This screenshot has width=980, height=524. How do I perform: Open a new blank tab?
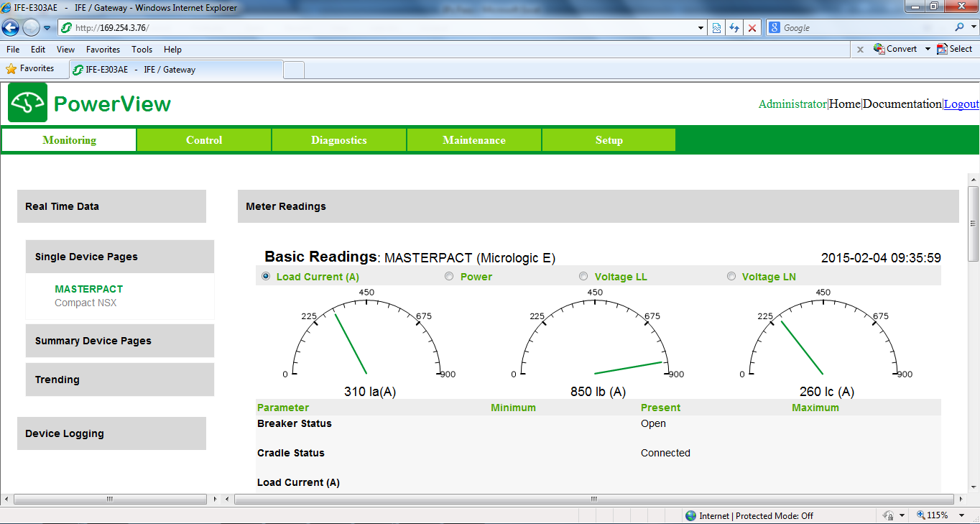[x=294, y=70]
